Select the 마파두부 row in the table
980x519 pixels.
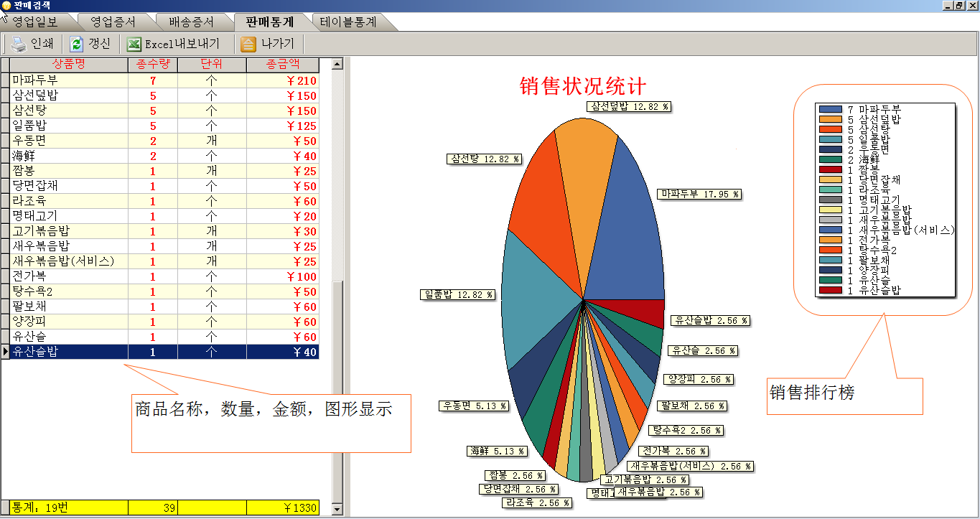click(69, 80)
